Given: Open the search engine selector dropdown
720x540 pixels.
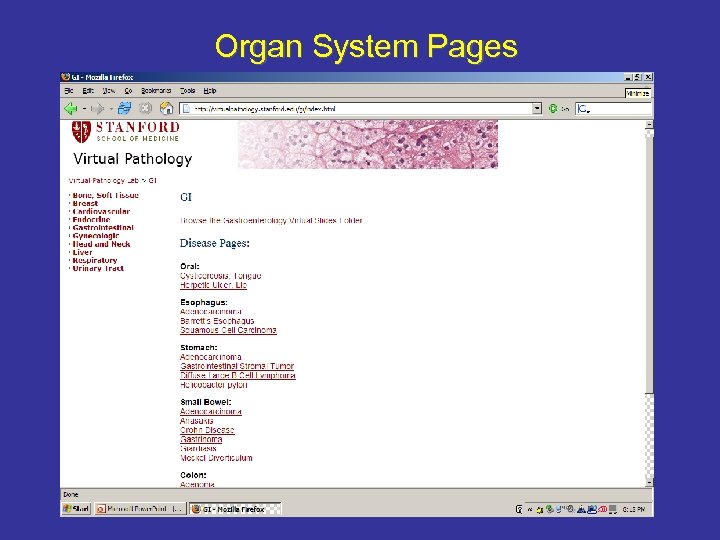Looking at the screenshot, I should [x=584, y=109].
